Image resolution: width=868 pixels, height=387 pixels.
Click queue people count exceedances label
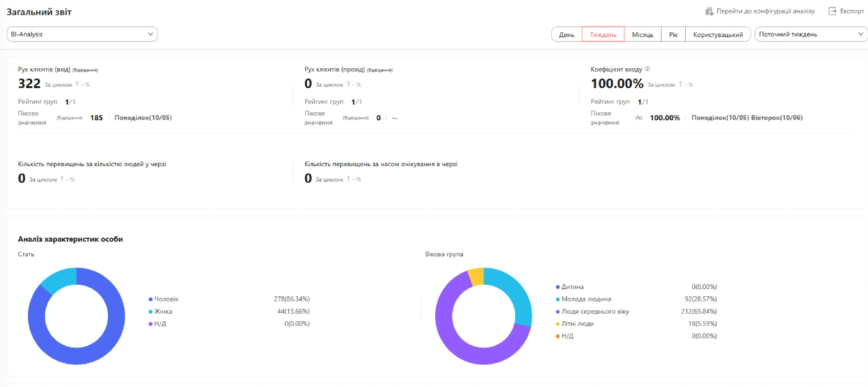tap(92, 164)
